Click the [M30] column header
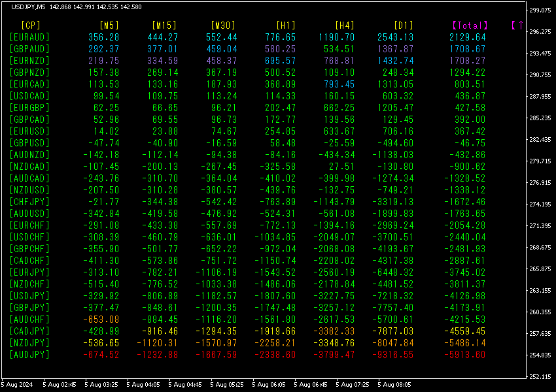 (223, 25)
